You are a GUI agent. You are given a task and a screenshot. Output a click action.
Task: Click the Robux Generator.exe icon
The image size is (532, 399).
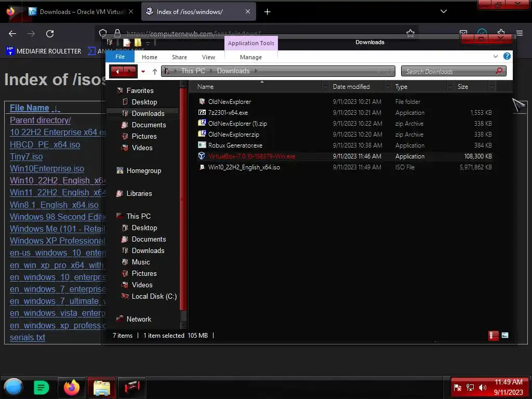coord(202,145)
